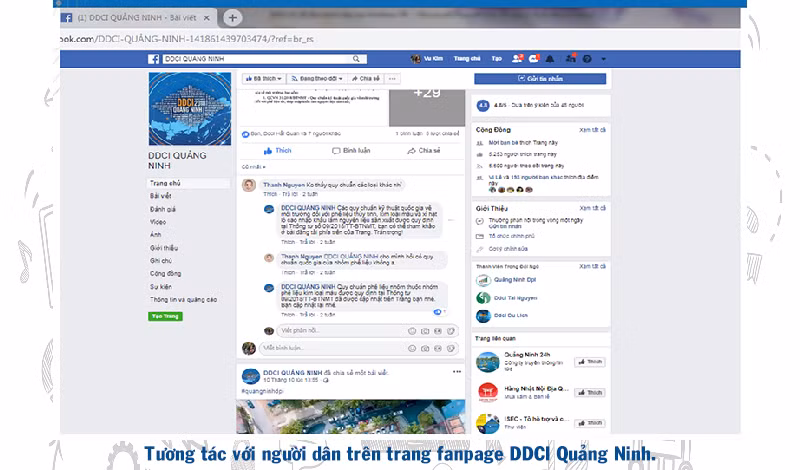Click into the Viết bình luận comment field
Image resolution: width=800 pixels, height=470 pixels.
[x=332, y=348]
